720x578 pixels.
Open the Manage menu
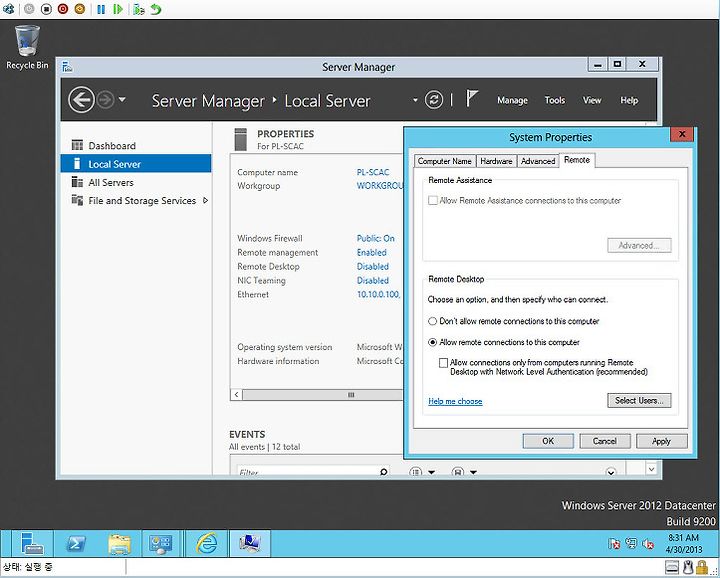[512, 100]
